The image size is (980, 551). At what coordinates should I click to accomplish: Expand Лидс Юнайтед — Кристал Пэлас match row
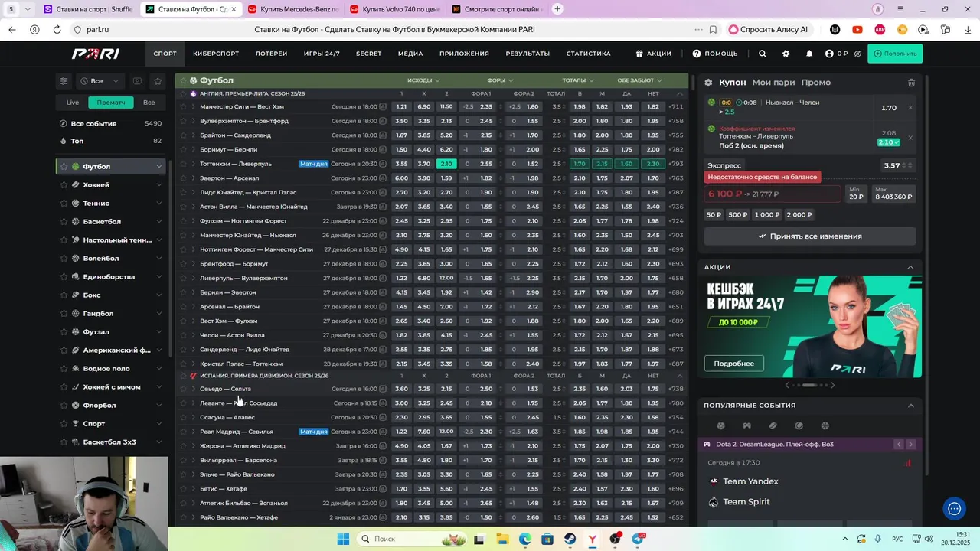(193, 192)
